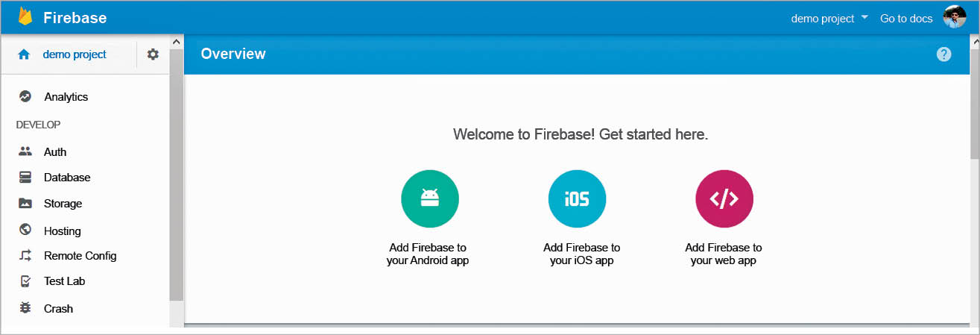Open help question mark icon
Viewport: 980px width, 335px height.
[943, 54]
